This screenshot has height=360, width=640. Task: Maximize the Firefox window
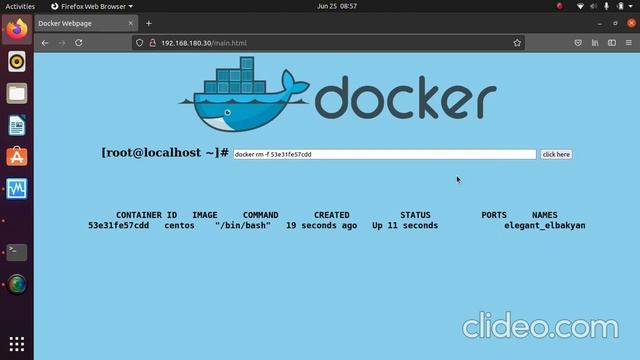615,24
